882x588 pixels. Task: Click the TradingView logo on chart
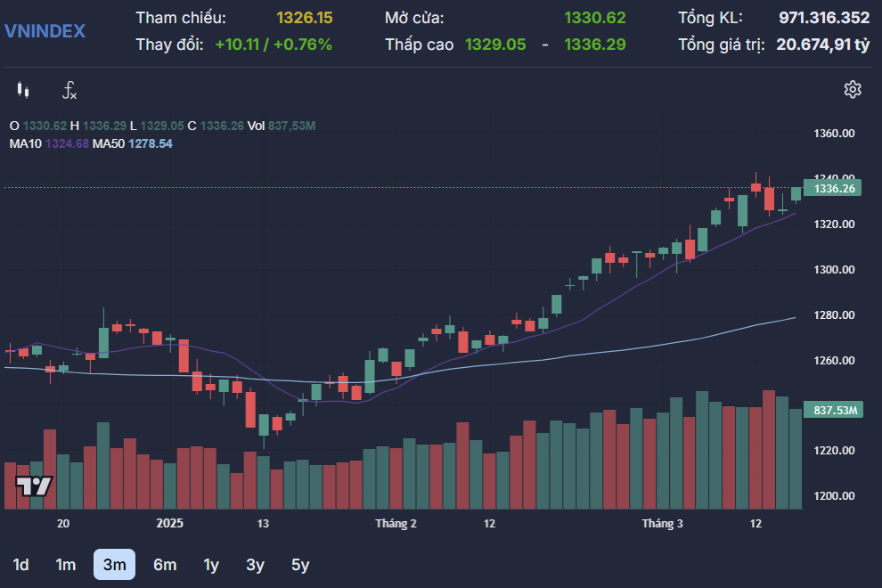[34, 486]
